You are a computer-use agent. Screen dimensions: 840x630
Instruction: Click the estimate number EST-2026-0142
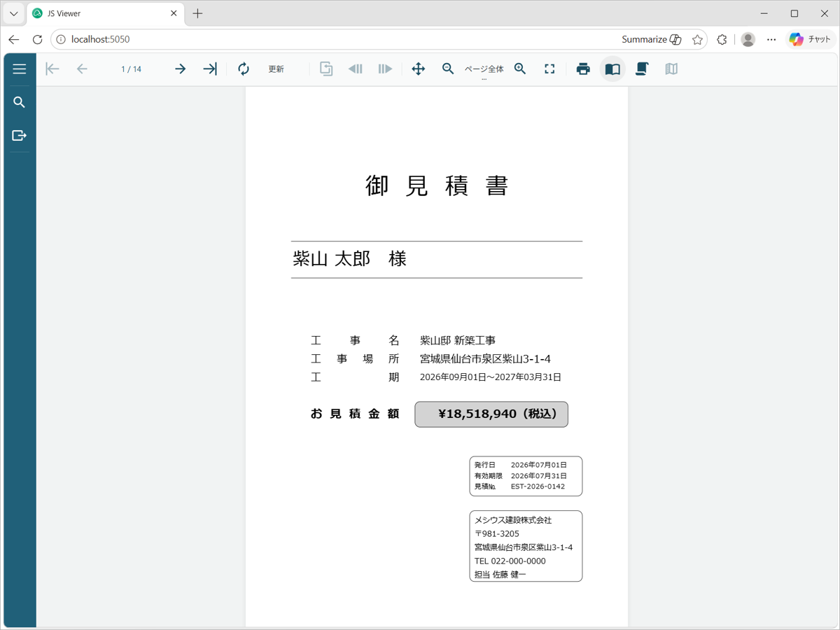tap(538, 486)
